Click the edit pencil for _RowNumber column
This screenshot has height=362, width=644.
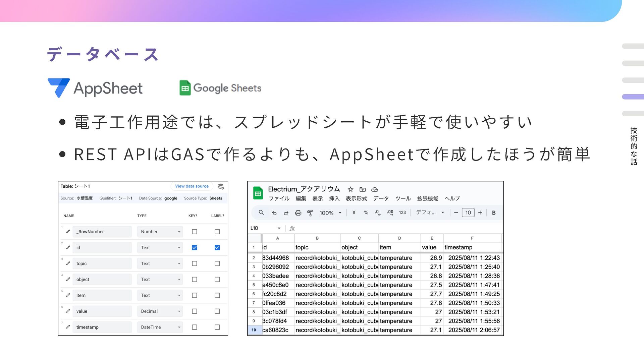tap(68, 231)
